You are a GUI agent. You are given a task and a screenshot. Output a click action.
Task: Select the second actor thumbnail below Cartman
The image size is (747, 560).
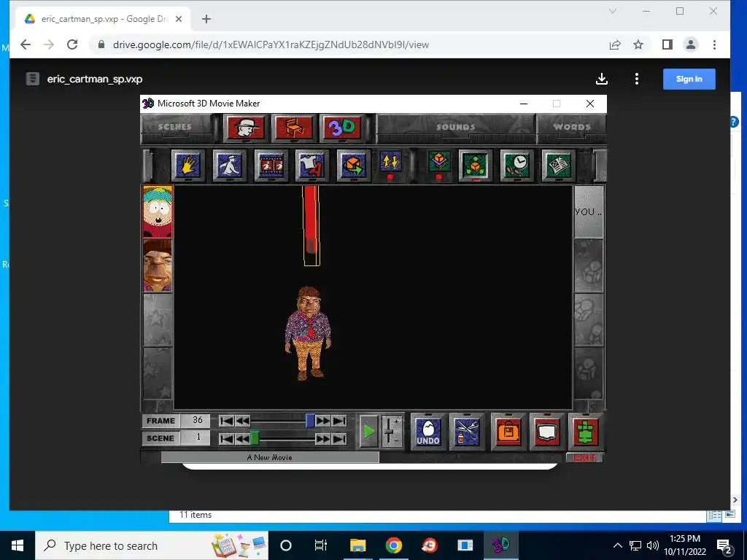[158, 265]
